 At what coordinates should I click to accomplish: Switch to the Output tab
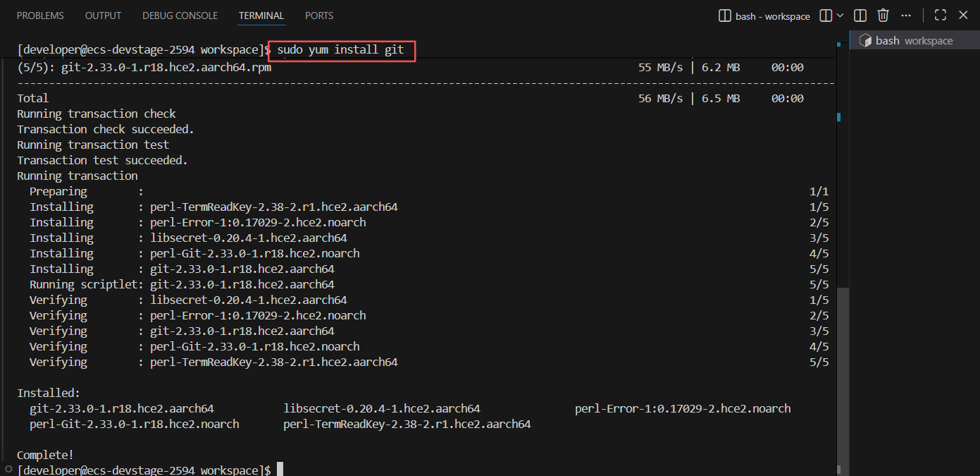(103, 16)
